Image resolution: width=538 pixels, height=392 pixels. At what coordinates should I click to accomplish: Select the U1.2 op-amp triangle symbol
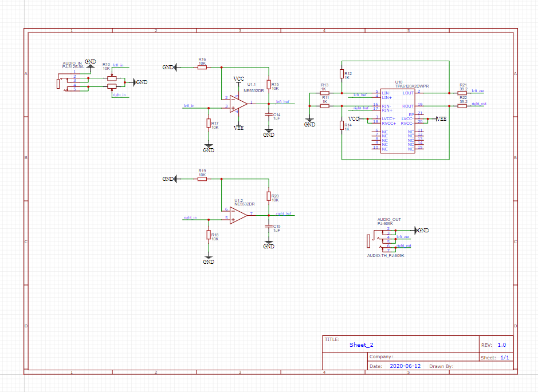pos(238,215)
